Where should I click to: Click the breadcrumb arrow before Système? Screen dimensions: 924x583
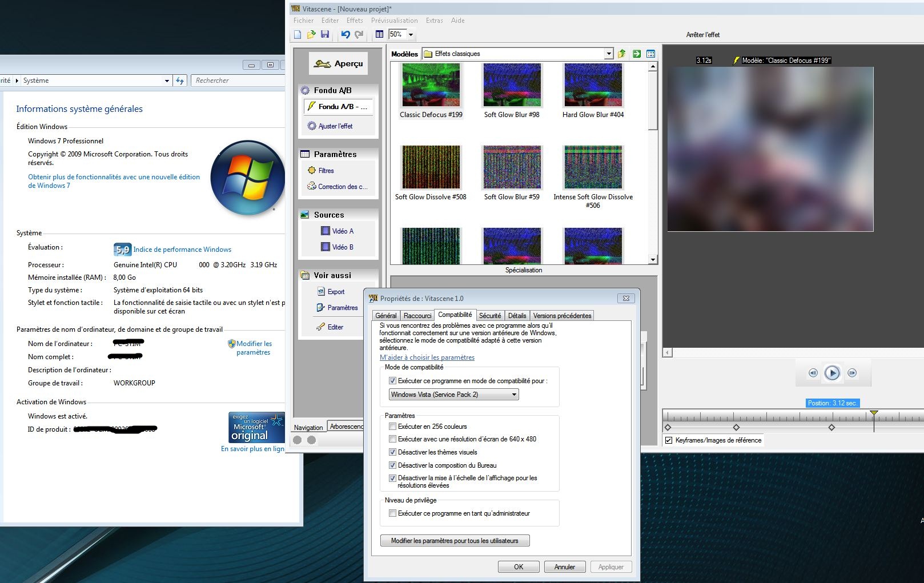[x=17, y=81]
